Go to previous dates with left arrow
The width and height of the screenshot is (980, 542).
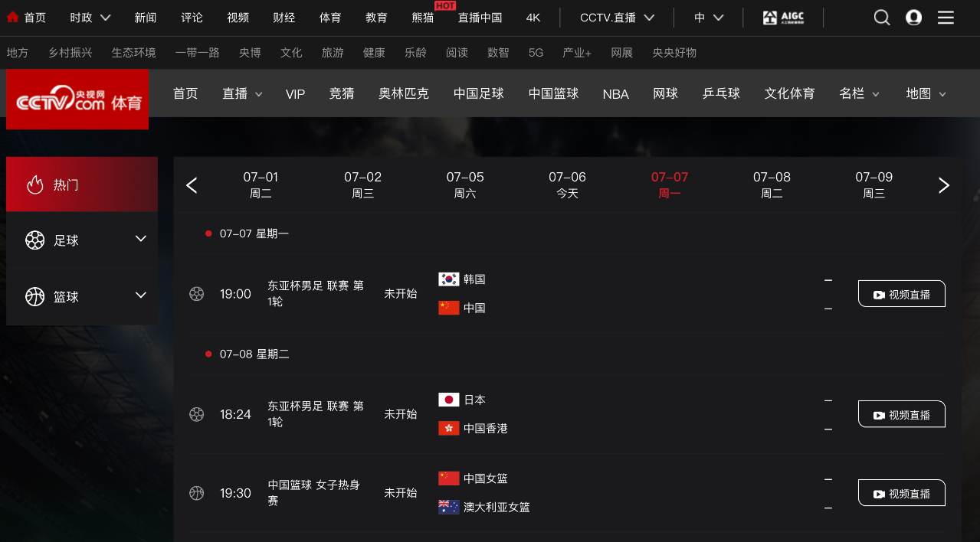pyautogui.click(x=192, y=185)
